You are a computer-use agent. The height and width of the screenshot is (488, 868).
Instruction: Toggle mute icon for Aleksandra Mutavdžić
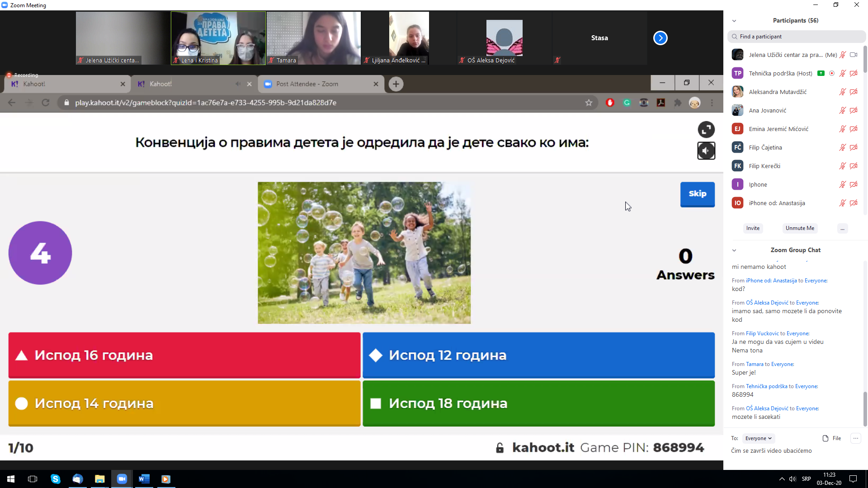click(843, 92)
